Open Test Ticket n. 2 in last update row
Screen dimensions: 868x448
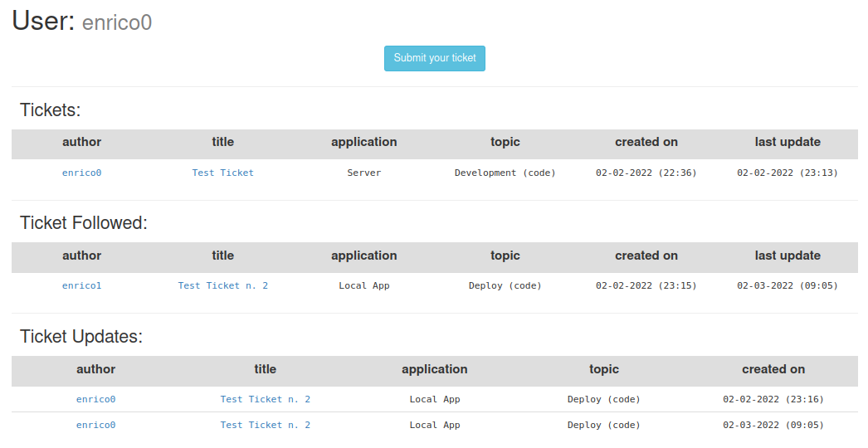(266, 426)
